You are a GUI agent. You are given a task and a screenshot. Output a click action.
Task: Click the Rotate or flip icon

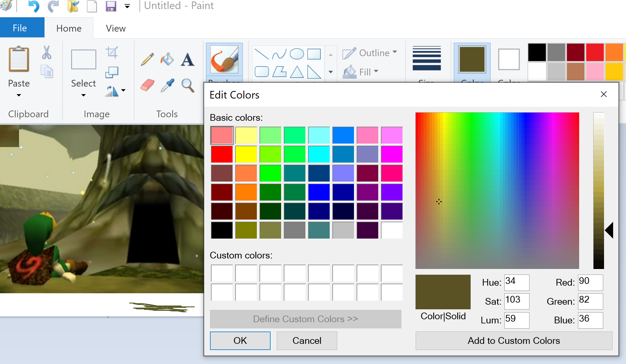click(x=112, y=91)
